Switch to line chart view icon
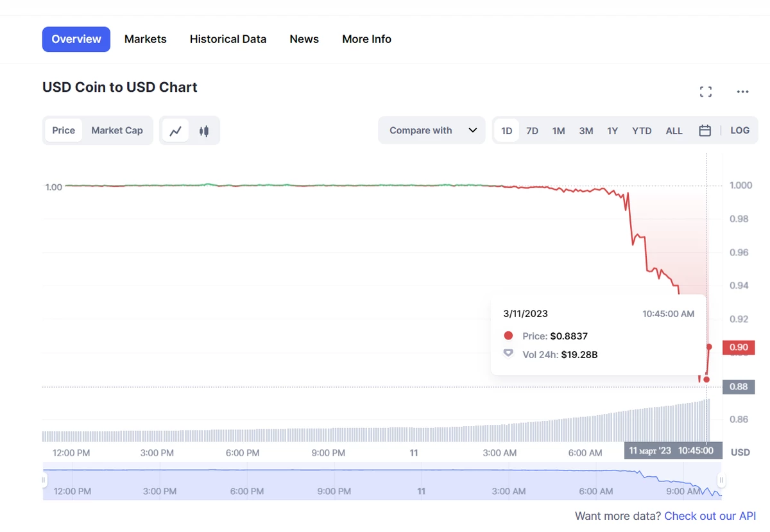This screenshot has width=770, height=532. coord(175,131)
